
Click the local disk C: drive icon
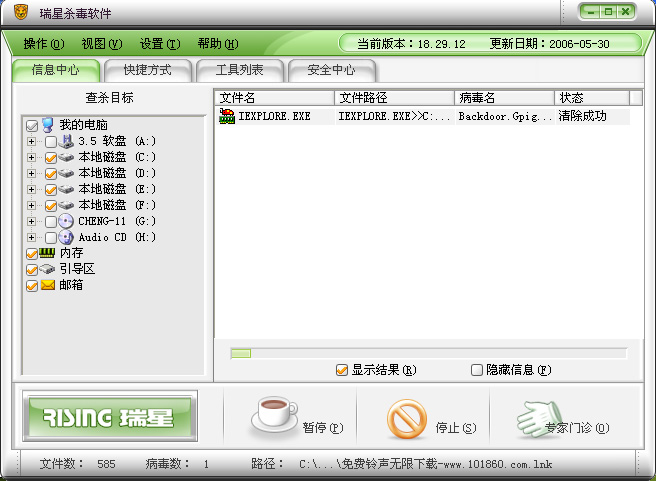66,157
